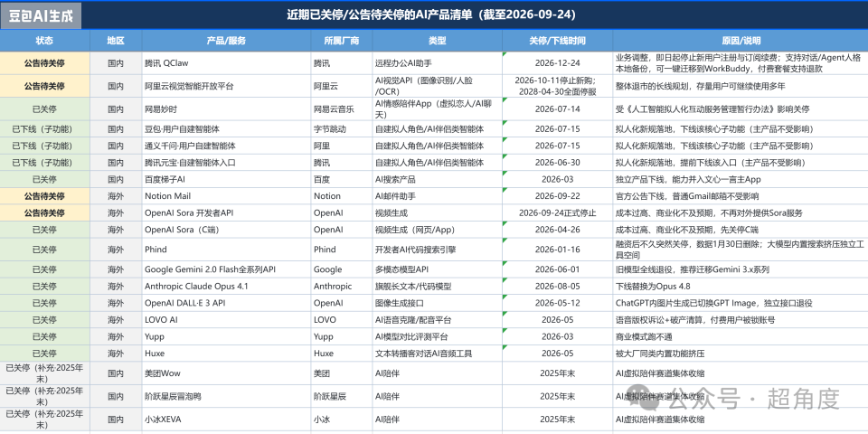Click the date cell 2026-09-22

tap(558, 196)
